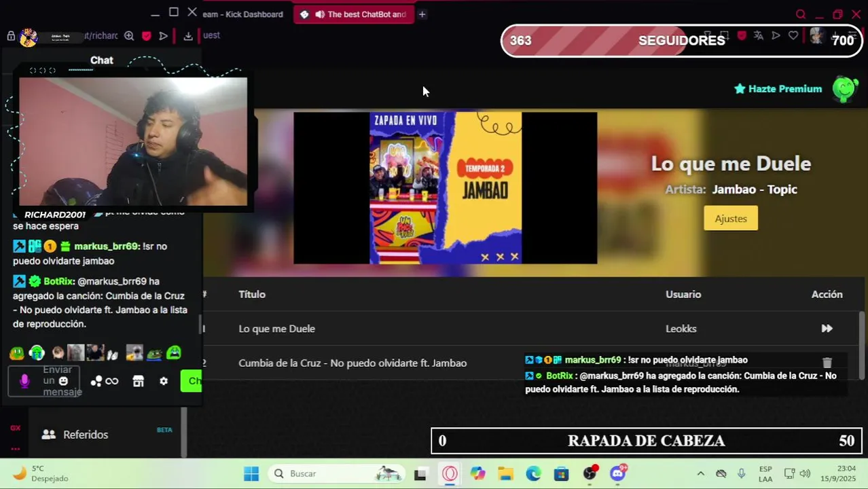Select the Pepe frog emote
The image size is (868, 489).
coord(154,353)
